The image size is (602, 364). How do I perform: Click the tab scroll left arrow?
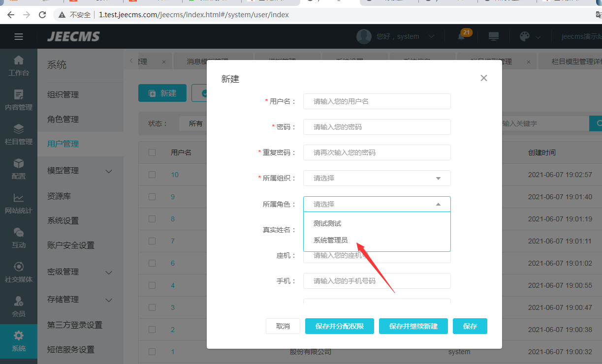(131, 61)
